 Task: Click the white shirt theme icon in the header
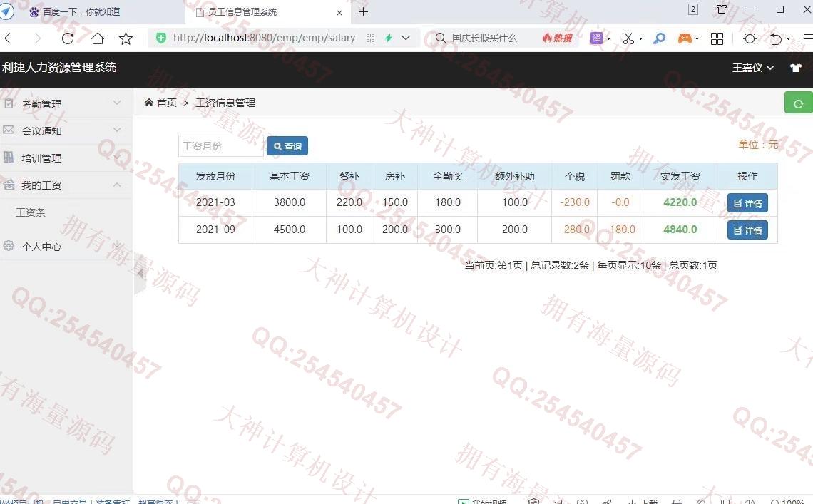click(x=796, y=68)
